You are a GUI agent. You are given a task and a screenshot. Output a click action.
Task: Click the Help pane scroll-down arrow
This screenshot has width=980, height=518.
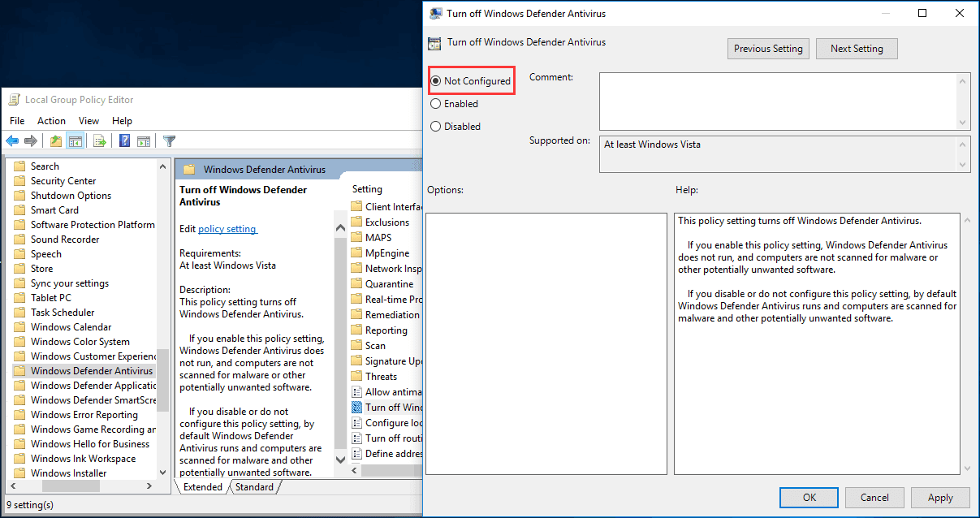point(965,468)
